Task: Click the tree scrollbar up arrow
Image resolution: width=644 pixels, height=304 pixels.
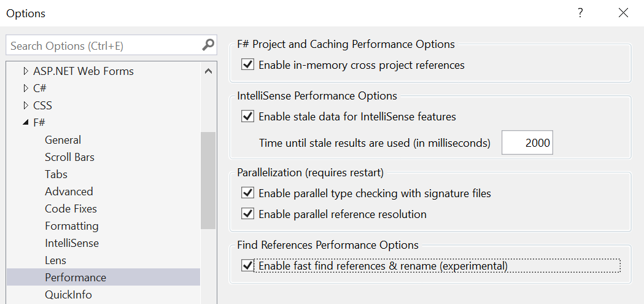Action: pyautogui.click(x=208, y=71)
